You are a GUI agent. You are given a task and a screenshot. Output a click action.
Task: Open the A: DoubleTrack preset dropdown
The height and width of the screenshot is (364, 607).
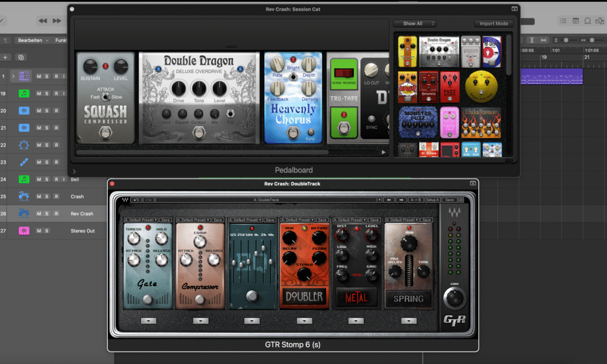coord(269,200)
